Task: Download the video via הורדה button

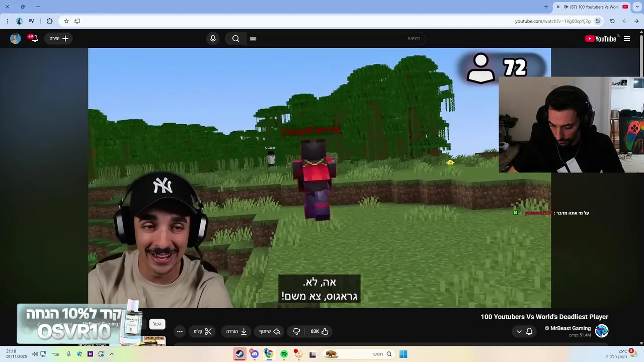Action: pyautogui.click(x=236, y=331)
